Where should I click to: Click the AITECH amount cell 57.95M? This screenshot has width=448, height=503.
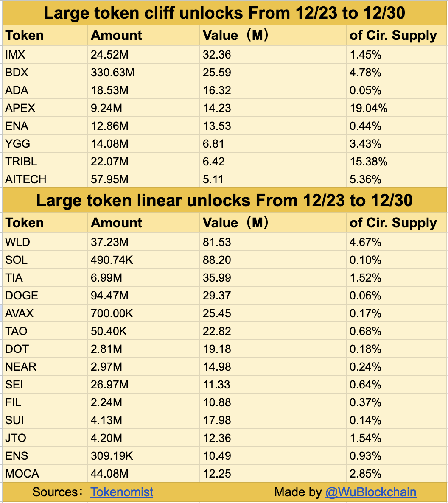109,179
